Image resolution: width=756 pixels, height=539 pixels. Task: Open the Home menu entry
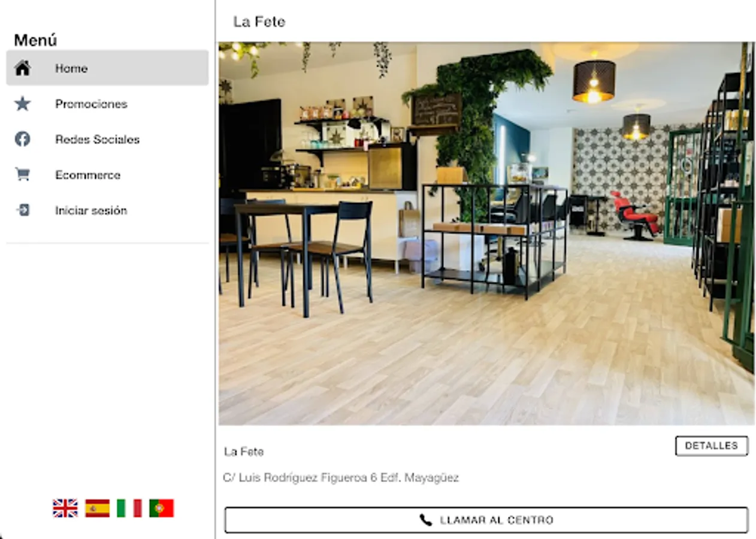108,68
